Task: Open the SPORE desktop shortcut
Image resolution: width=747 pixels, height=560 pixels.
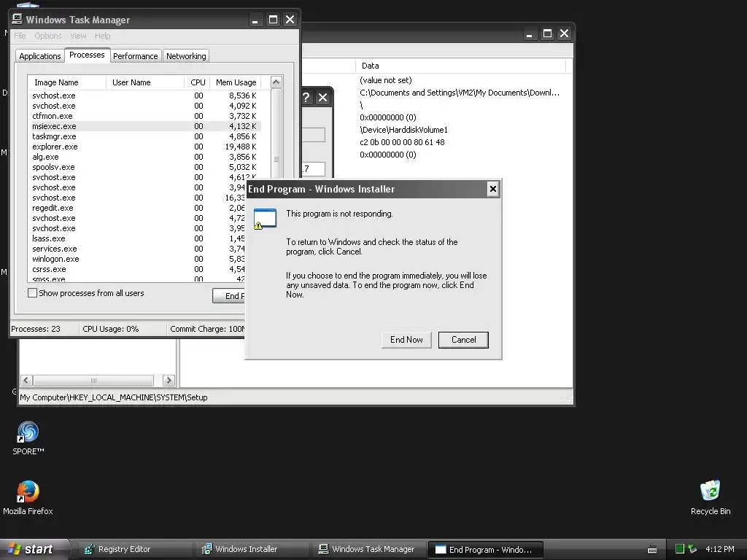Action: coord(28,438)
